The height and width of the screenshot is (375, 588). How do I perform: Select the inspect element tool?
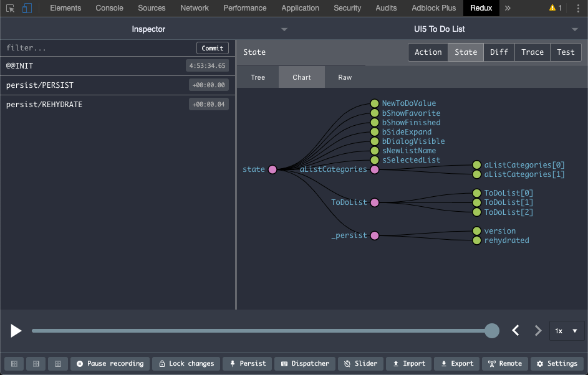point(10,8)
